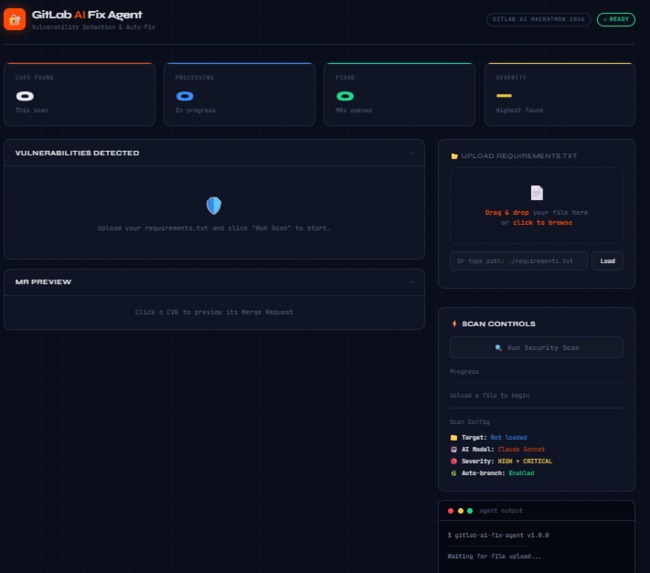The height and width of the screenshot is (573, 650).
Task: Click the GitLab AI Hackathon 2026 badge
Action: tap(538, 19)
